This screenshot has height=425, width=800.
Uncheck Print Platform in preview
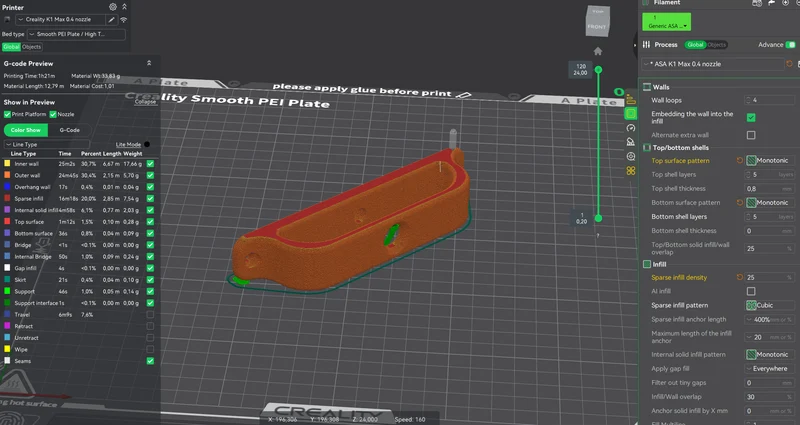click(x=7, y=114)
